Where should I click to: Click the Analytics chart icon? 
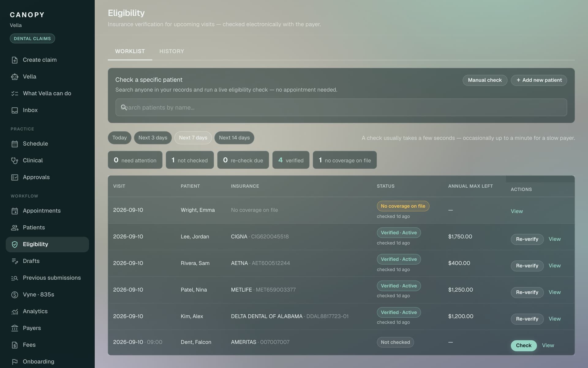pos(15,312)
